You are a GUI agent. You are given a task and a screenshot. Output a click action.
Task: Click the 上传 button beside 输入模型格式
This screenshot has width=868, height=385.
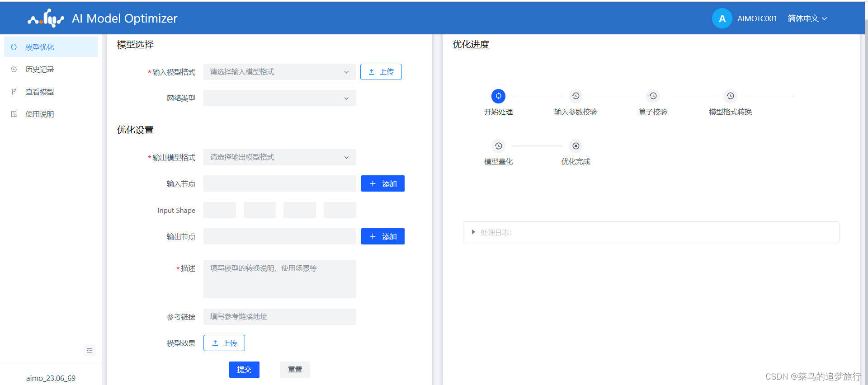[x=381, y=72]
